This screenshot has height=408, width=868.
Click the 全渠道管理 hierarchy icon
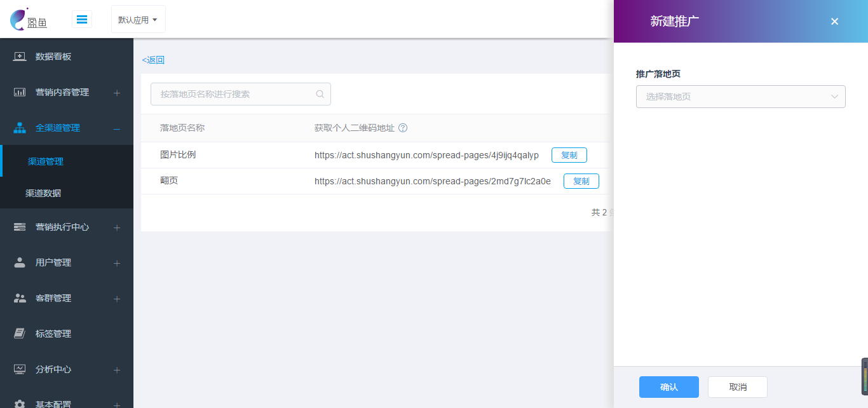pos(20,128)
